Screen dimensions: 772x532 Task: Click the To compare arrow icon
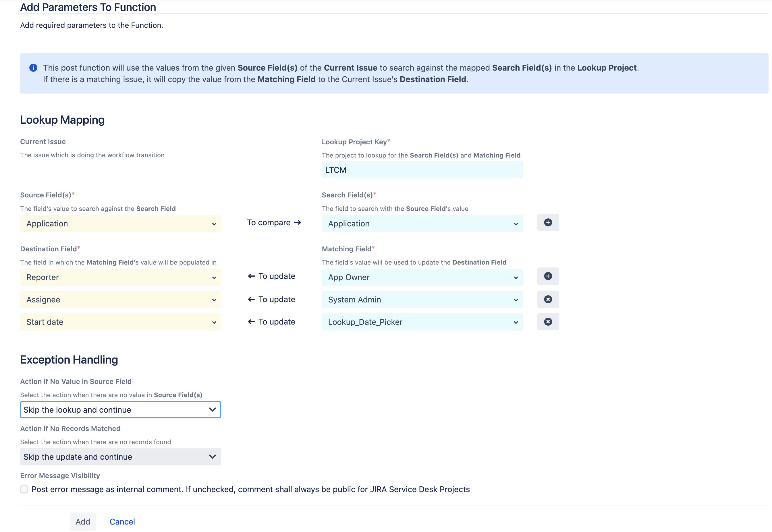(x=297, y=222)
